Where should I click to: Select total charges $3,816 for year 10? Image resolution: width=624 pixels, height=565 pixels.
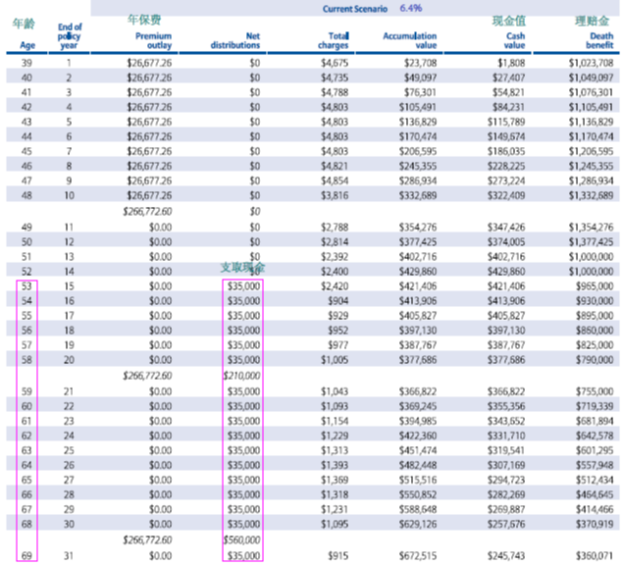335,195
